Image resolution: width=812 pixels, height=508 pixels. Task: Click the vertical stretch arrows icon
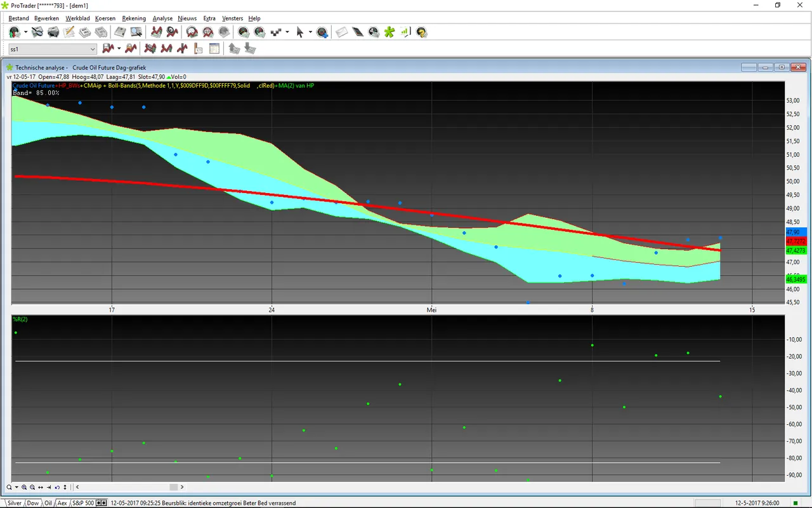click(65, 487)
